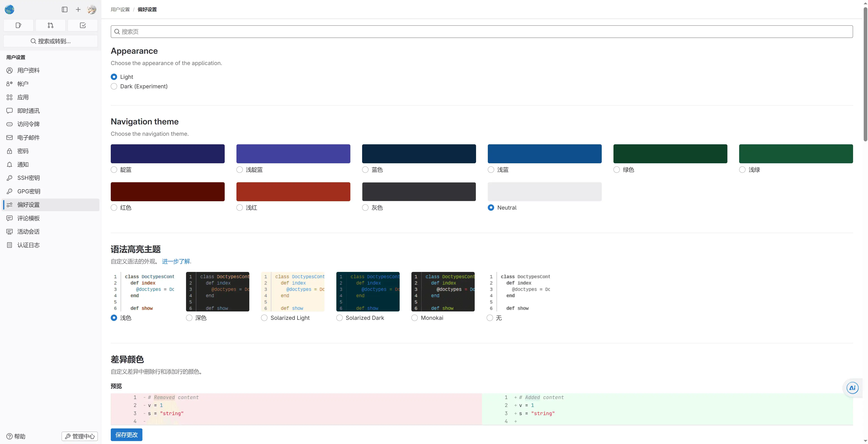Open the 帮助 help menu
The width and height of the screenshot is (868, 444).
pos(16,436)
